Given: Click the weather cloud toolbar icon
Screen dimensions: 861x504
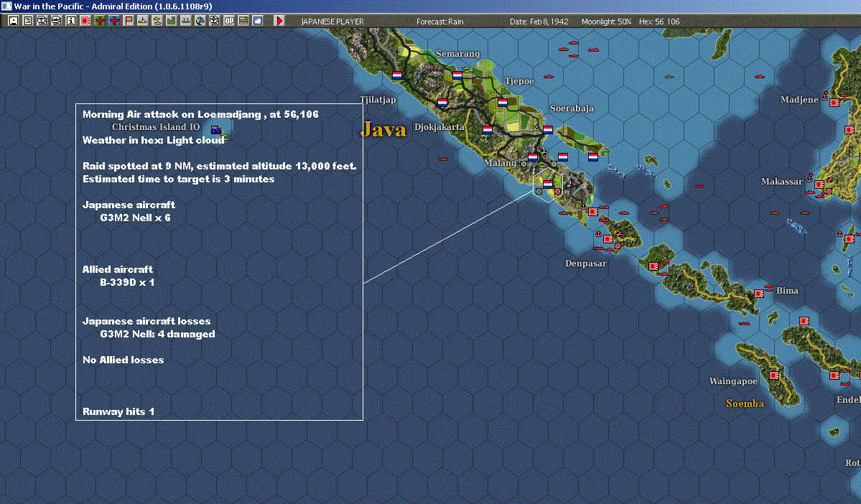Looking at the screenshot, I should pyautogui.click(x=257, y=21).
